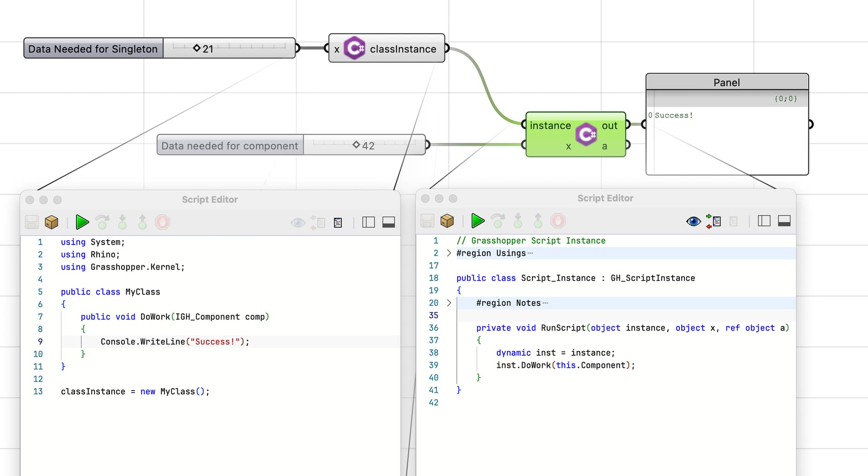The height and width of the screenshot is (476, 868).
Task: Click the slider grip showing value 21
Action: tap(196, 48)
